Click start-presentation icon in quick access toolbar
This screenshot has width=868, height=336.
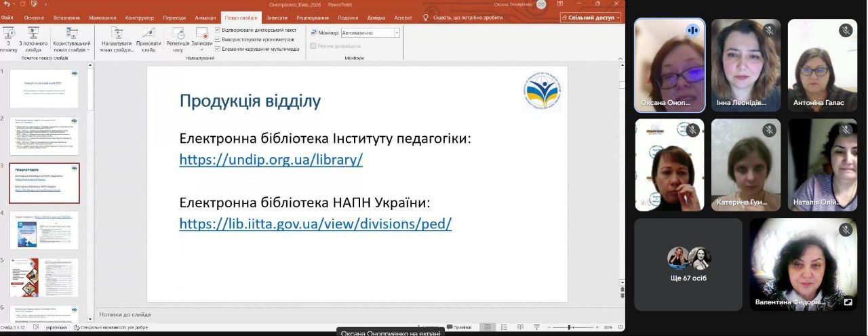tap(34, 4)
